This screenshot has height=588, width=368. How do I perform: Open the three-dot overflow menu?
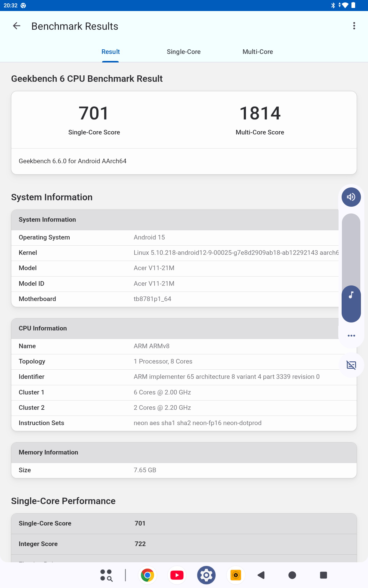click(354, 26)
